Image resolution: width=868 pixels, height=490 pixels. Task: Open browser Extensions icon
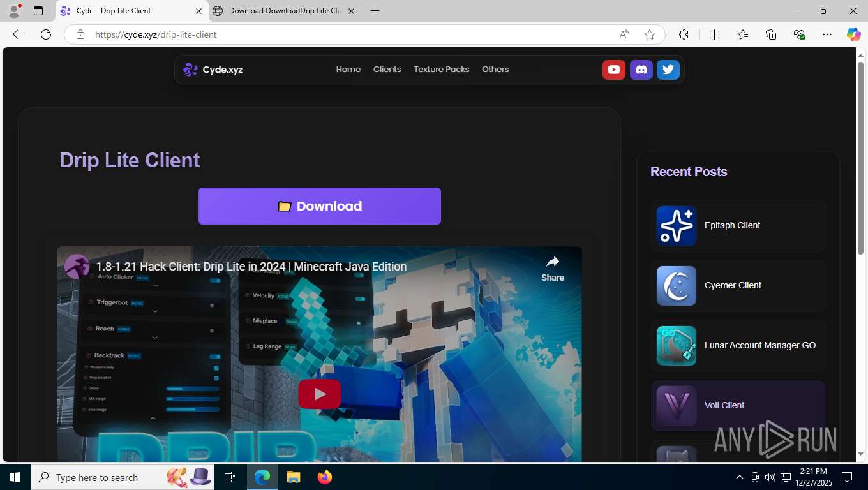pyautogui.click(x=684, y=34)
